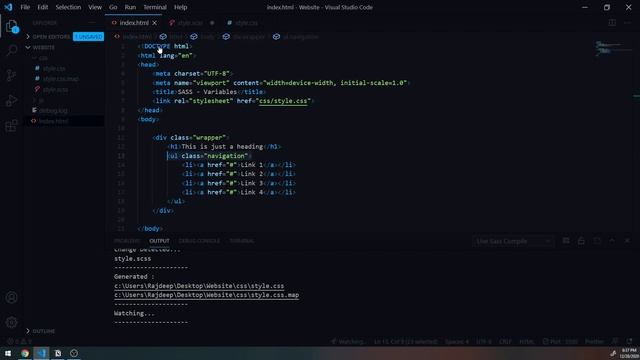This screenshot has width=640, height=360.
Task: Open style.scss in the explorer tree
Action: pos(55,89)
